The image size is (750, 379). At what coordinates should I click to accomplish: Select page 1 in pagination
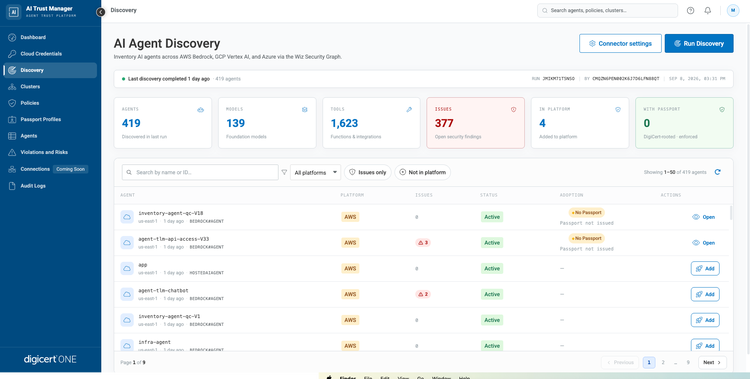(649, 362)
